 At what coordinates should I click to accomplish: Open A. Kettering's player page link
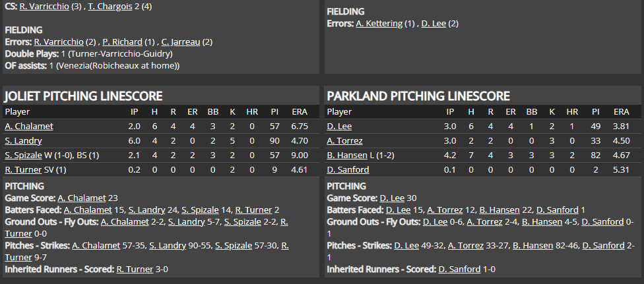pyautogui.click(x=379, y=24)
